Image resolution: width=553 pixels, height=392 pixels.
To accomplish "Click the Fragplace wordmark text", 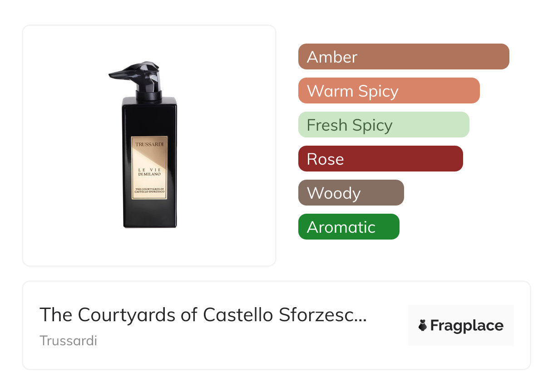I will [x=466, y=325].
